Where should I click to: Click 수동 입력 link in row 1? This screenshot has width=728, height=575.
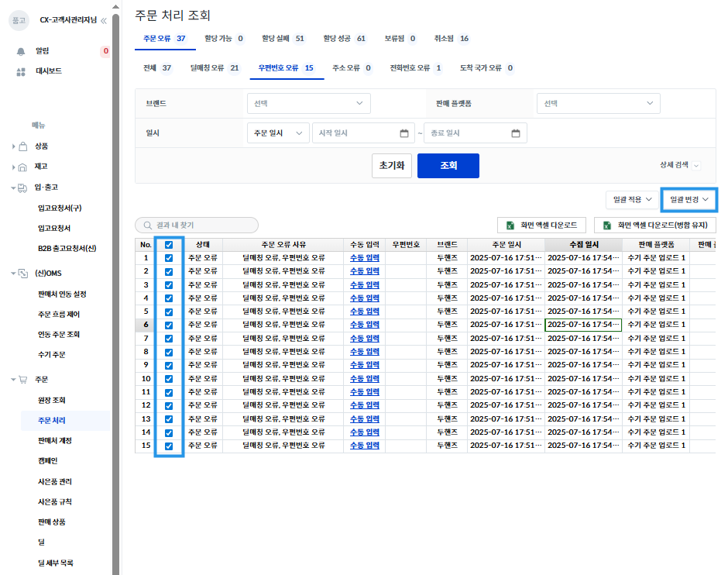click(x=365, y=258)
